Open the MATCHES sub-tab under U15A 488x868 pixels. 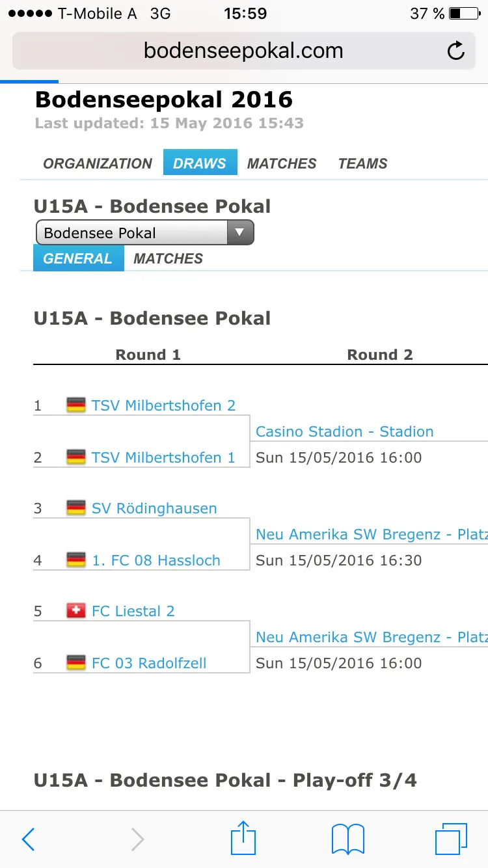168,258
